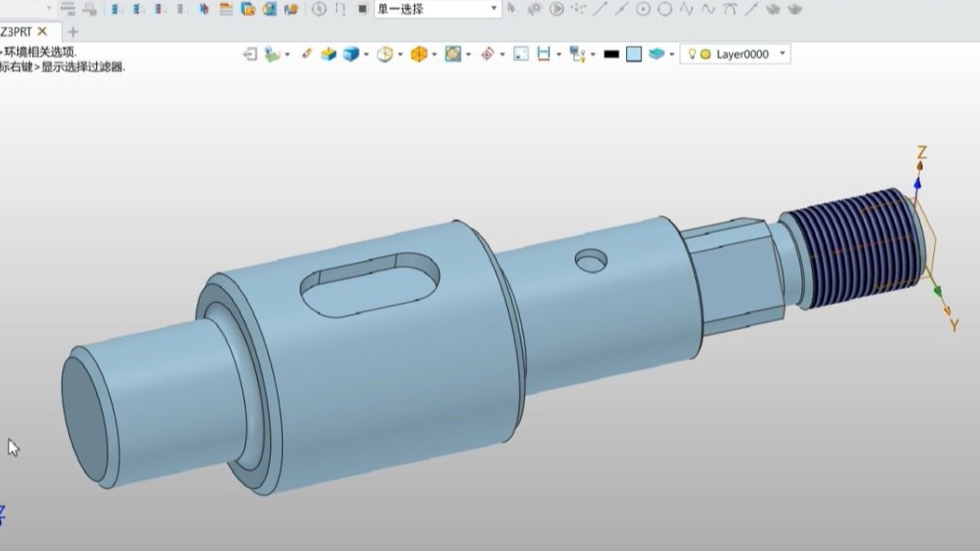Screen dimensions: 980x551
Task: Click the teal layer stack icon
Action: [x=656, y=54]
